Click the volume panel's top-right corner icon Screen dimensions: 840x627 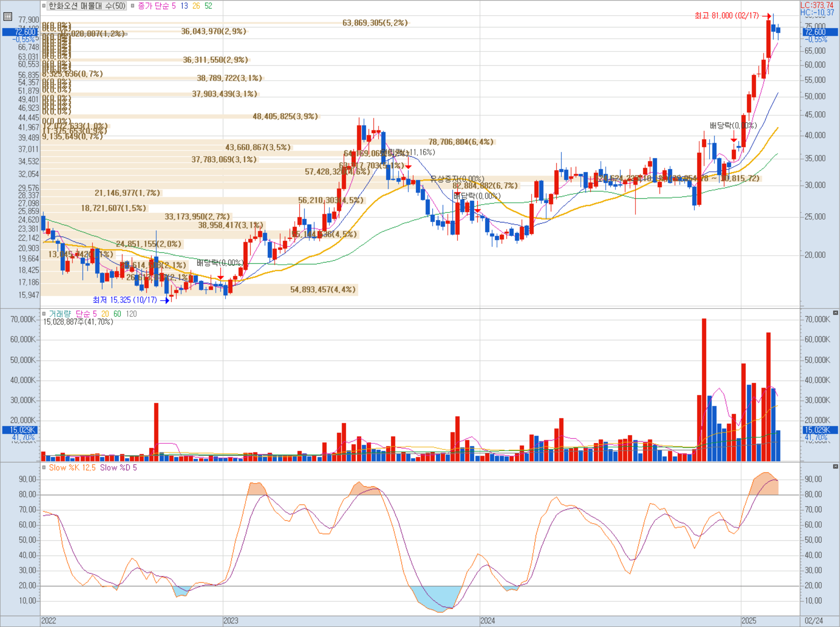pyautogui.click(x=835, y=313)
